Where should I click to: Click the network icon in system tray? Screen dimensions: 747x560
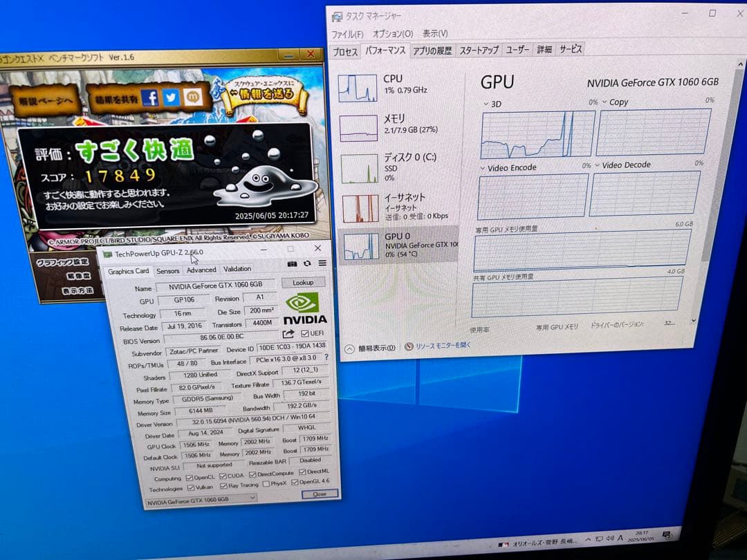[599, 539]
